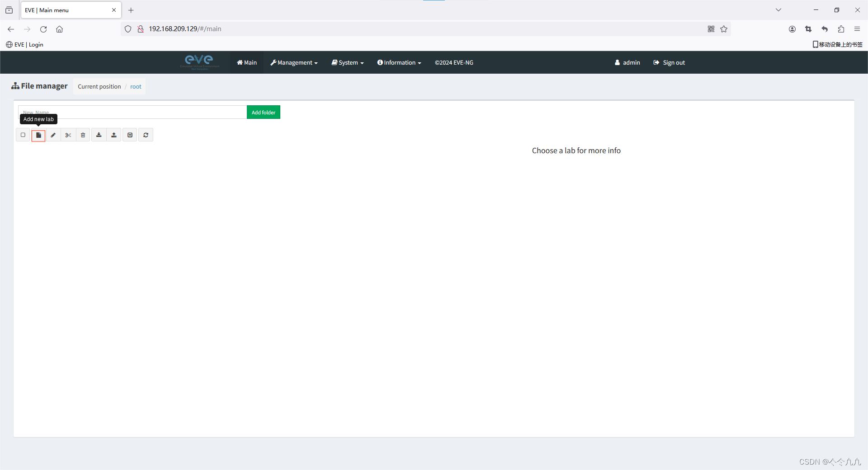This screenshot has width=868, height=470.
Task: Click the recent browsing icon at the tab strip's left end
Action: (x=9, y=10)
